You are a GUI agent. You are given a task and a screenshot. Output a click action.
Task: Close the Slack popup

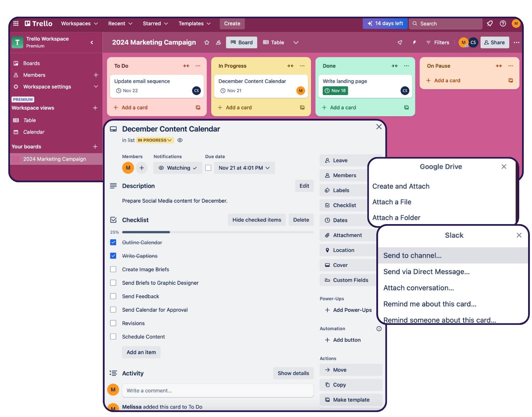[x=519, y=235]
